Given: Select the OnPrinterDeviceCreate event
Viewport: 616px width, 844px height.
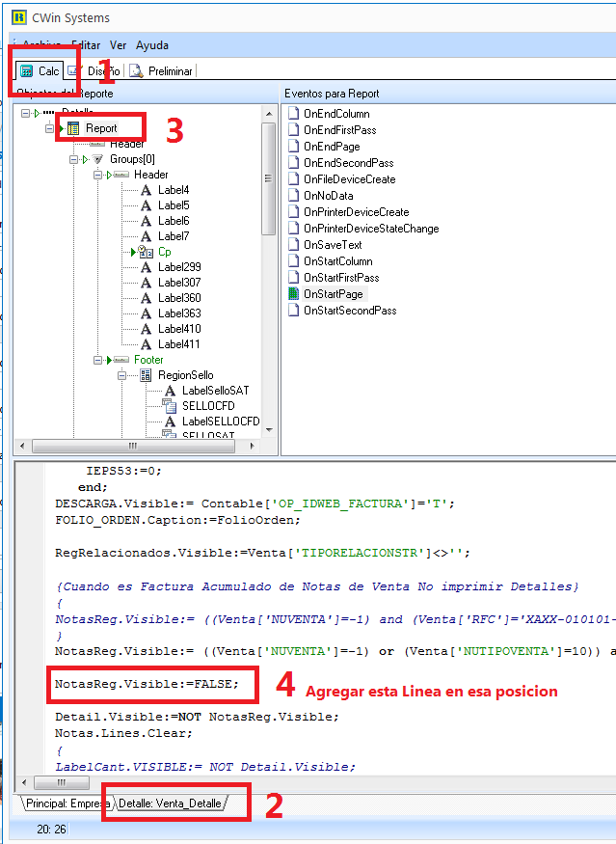Looking at the screenshot, I should [356, 212].
